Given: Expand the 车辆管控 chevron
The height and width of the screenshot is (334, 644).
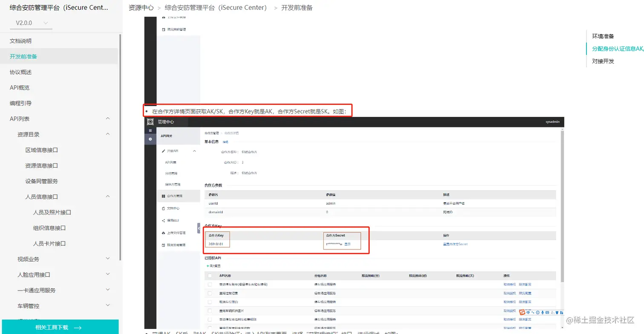Looking at the screenshot, I should [108, 306].
